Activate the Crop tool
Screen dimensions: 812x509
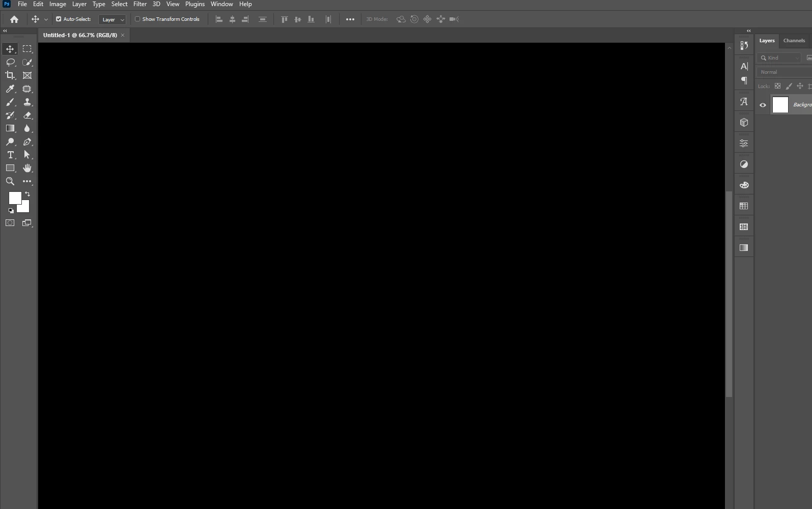[x=10, y=75]
